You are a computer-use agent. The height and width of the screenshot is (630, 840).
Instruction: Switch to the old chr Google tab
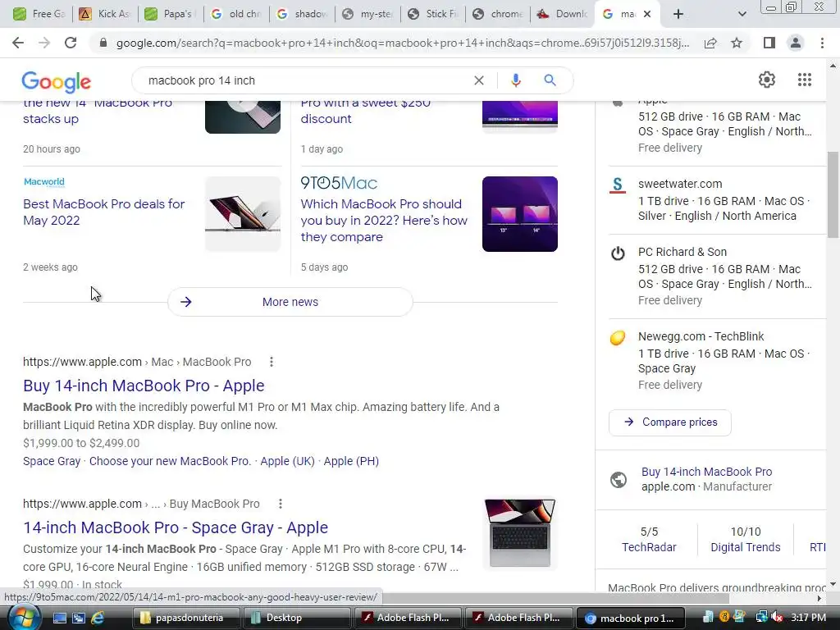pyautogui.click(x=236, y=14)
